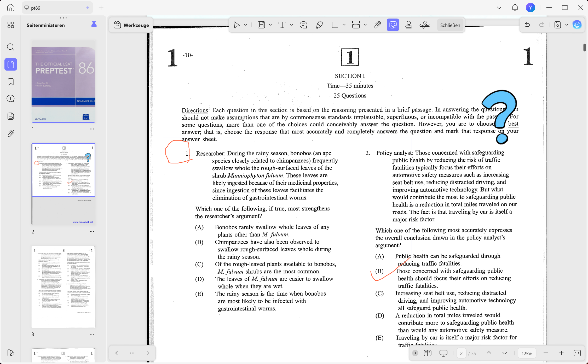Open the layers/fields panel icon
The height and width of the screenshot is (364, 588).
coord(11,116)
